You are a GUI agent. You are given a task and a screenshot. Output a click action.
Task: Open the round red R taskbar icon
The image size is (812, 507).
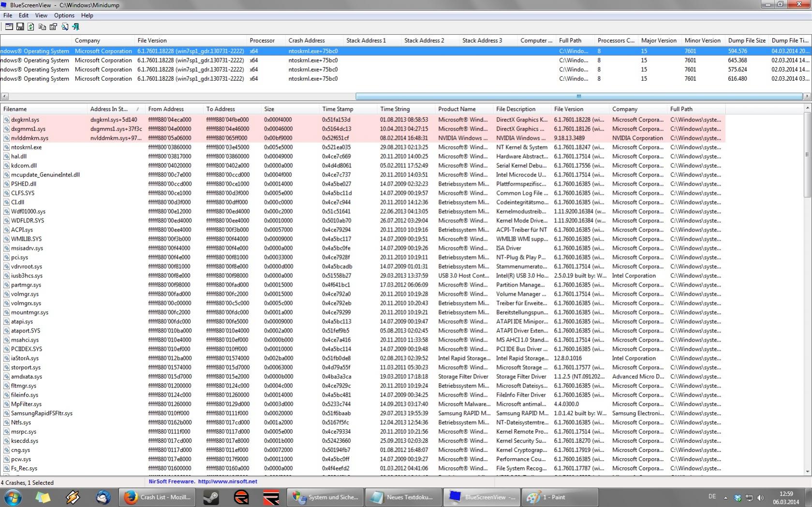(241, 497)
